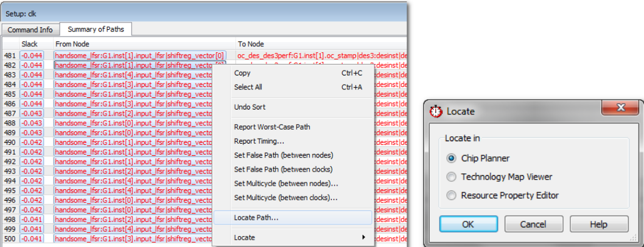This screenshot has width=644, height=247.
Task: Select the Slack value in row 485
Action: pos(32,94)
